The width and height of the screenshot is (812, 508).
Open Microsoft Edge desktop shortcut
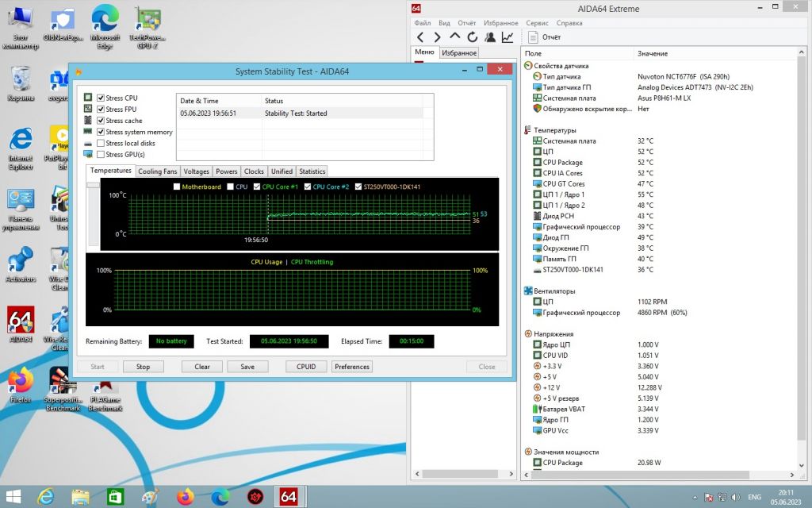coord(105,28)
